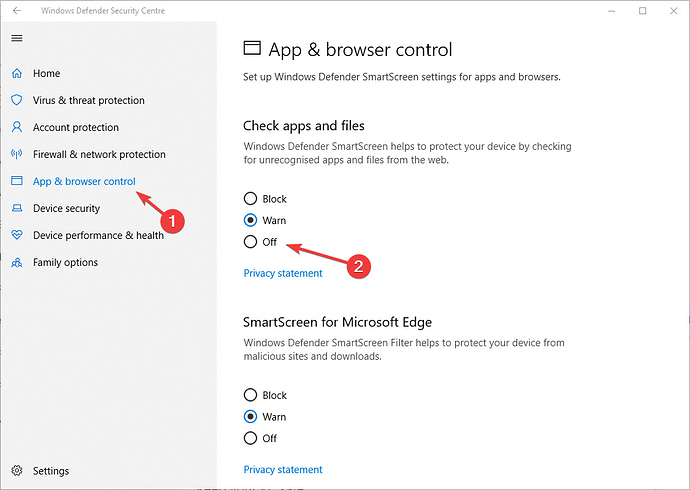Select Warn under Check apps and files

(251, 220)
